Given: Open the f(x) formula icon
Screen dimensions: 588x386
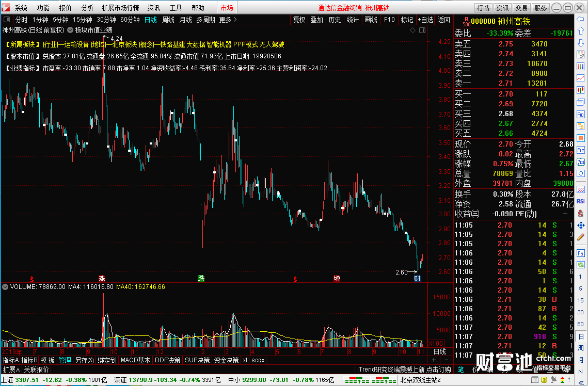Looking at the screenshot, I should point(580,162).
